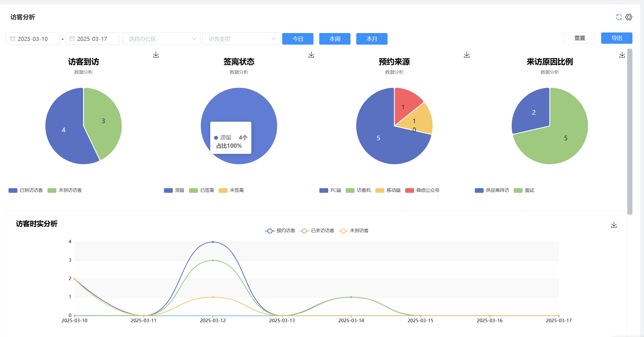The image size is (644, 337).
Task: Click the refresh icon at top right
Action: pos(619,17)
